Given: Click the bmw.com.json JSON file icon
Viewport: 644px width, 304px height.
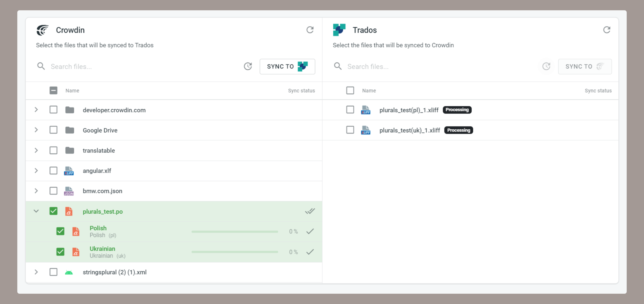Looking at the screenshot, I should [x=69, y=191].
